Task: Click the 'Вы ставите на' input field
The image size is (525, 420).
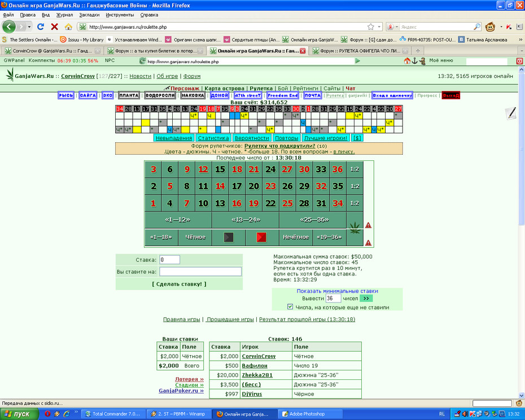Action: (x=200, y=272)
